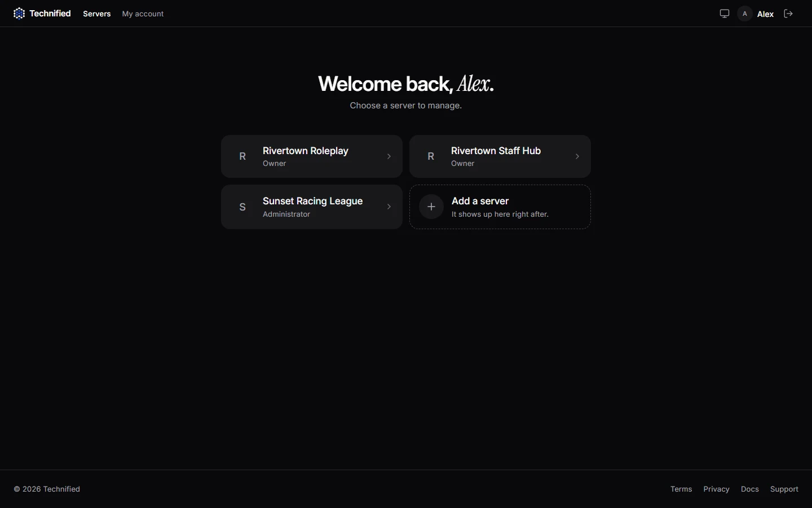Screen dimensions: 812x508
Task: Open the Privacy footer link
Action: coord(716,489)
